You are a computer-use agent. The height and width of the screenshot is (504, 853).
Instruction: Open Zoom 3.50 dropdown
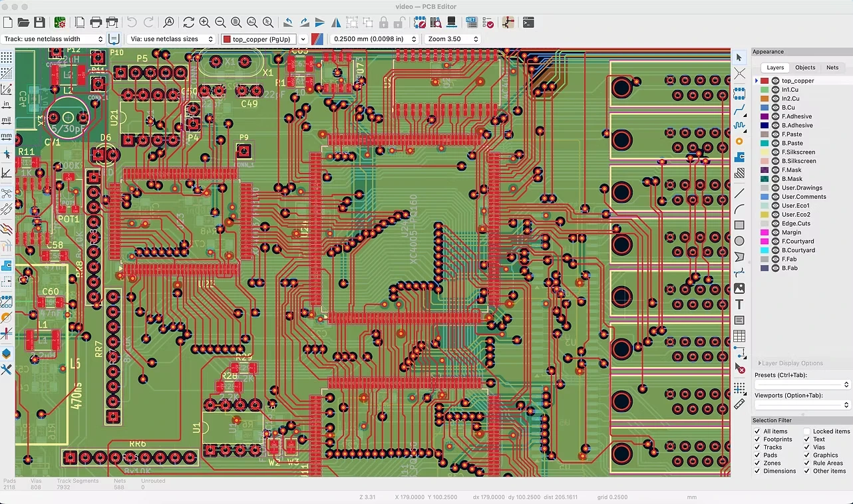click(x=452, y=39)
